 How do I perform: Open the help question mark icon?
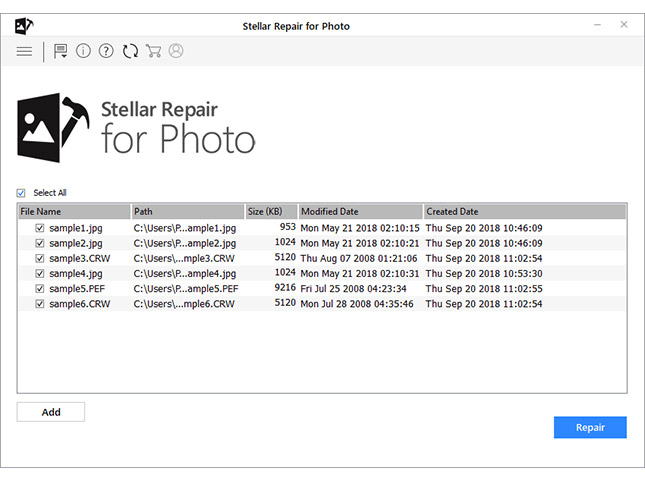[x=106, y=51]
